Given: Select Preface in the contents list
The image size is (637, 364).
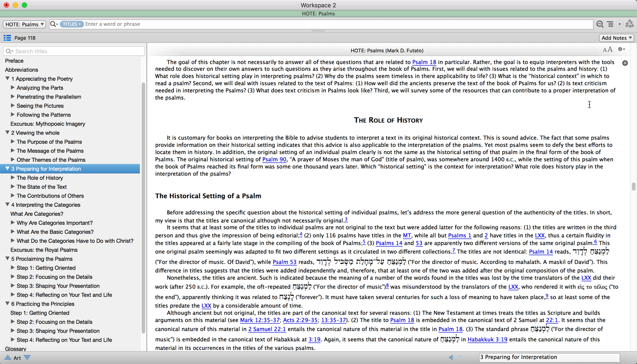Looking at the screenshot, I should 14,61.
